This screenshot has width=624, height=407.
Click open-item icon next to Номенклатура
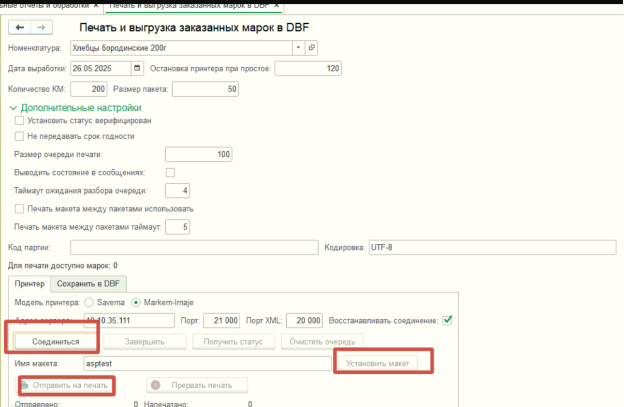click(x=311, y=47)
